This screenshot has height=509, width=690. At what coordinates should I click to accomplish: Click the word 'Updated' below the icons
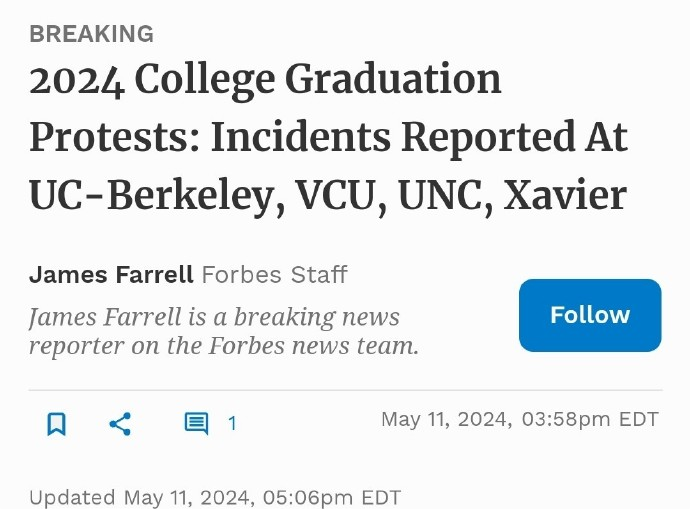tap(72, 498)
